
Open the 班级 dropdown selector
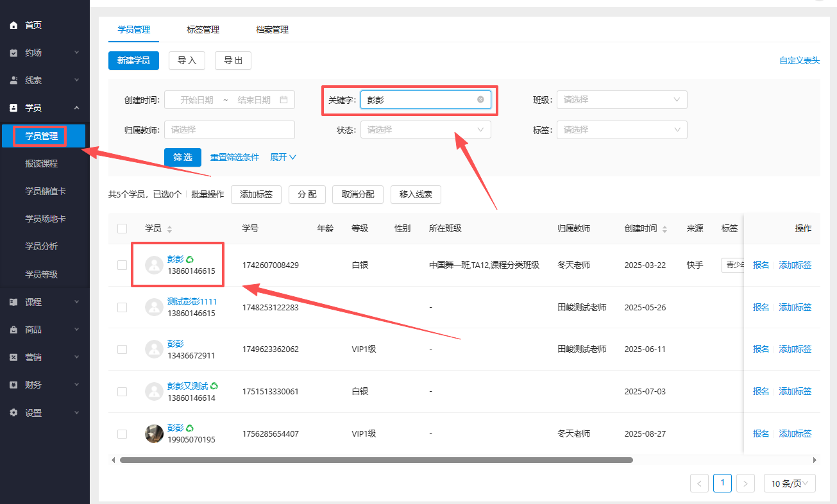tap(621, 99)
